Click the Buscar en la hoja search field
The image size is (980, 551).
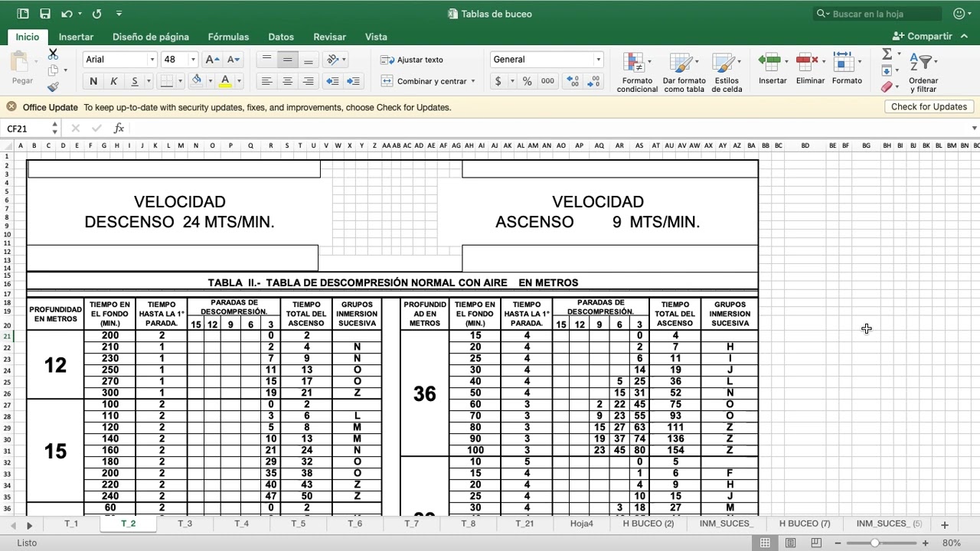click(x=877, y=14)
